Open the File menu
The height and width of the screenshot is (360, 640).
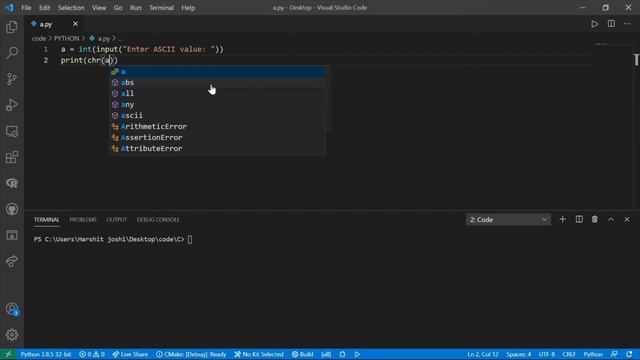point(26,8)
